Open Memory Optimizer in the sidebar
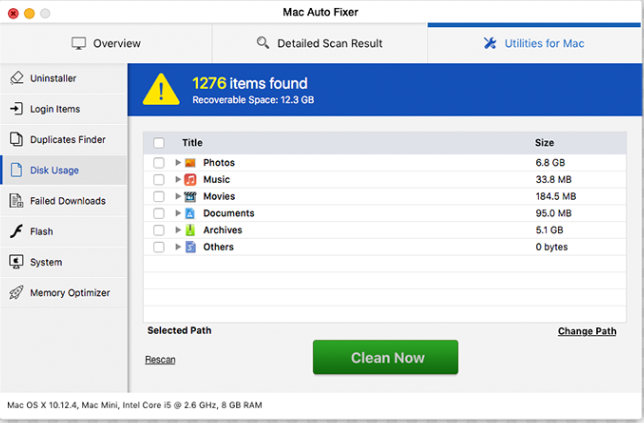 coord(64,293)
